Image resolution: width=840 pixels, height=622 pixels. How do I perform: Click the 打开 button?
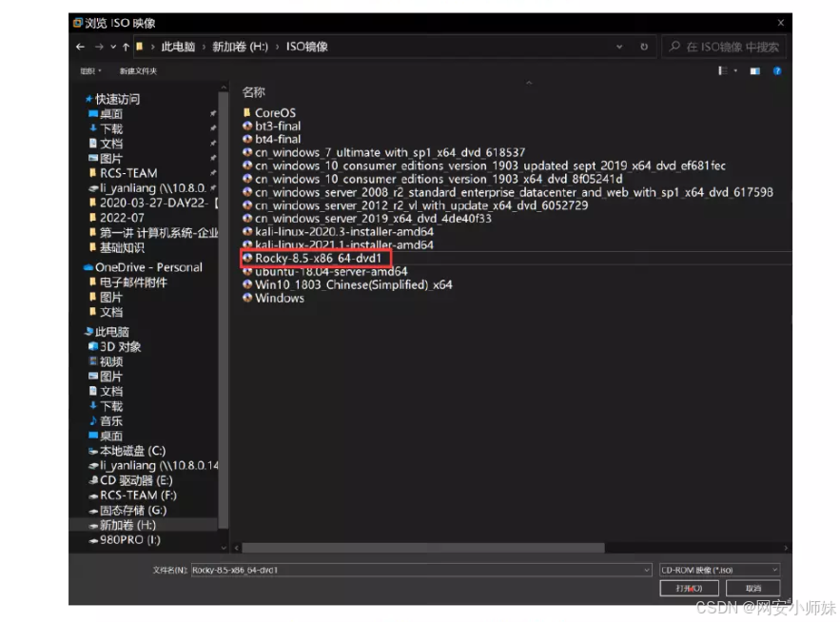689,589
